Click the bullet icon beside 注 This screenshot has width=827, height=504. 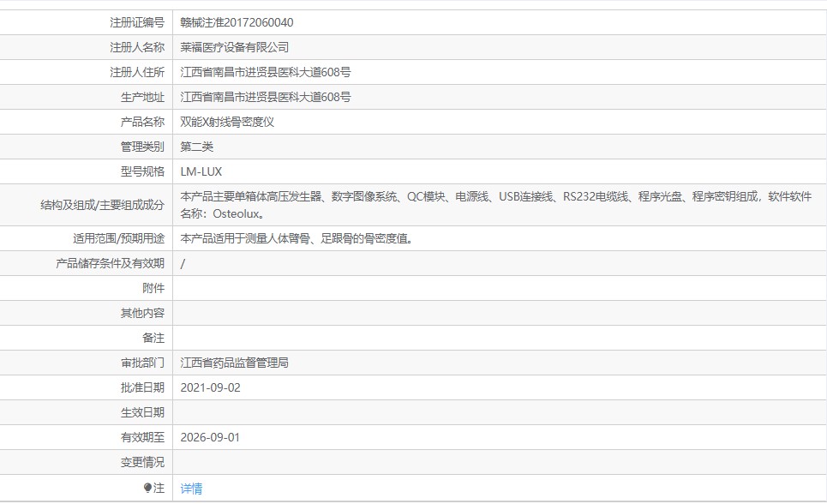147,488
